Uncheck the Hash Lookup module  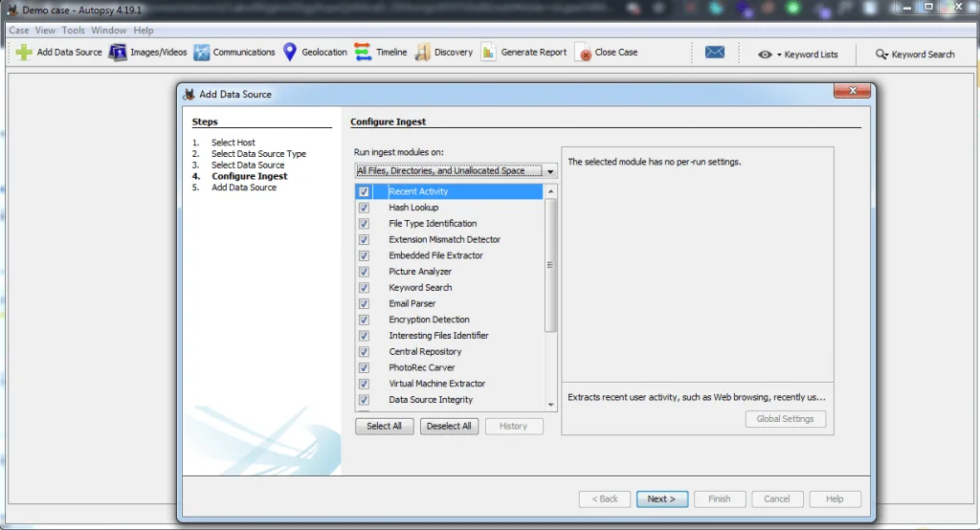click(x=364, y=208)
